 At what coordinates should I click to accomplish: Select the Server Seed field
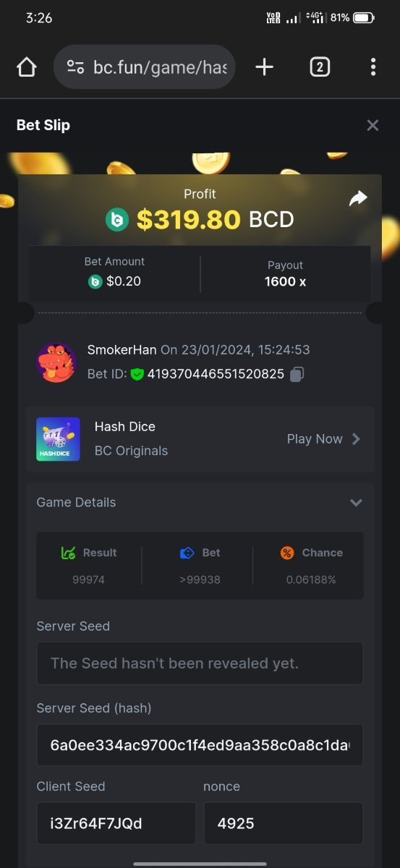pyautogui.click(x=200, y=663)
